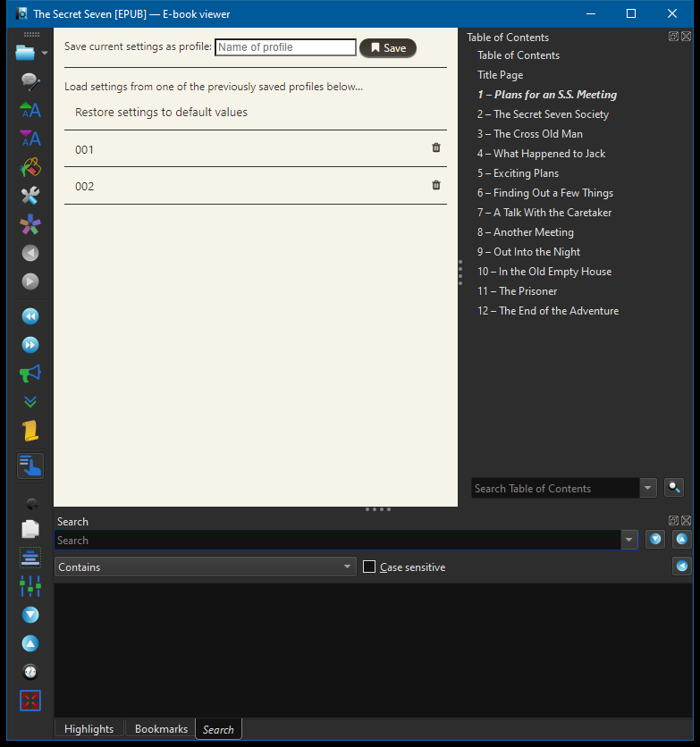Viewport: 700px width, 747px height.
Task: Go to chapter 2 – The Secret Seven Society
Action: (544, 114)
